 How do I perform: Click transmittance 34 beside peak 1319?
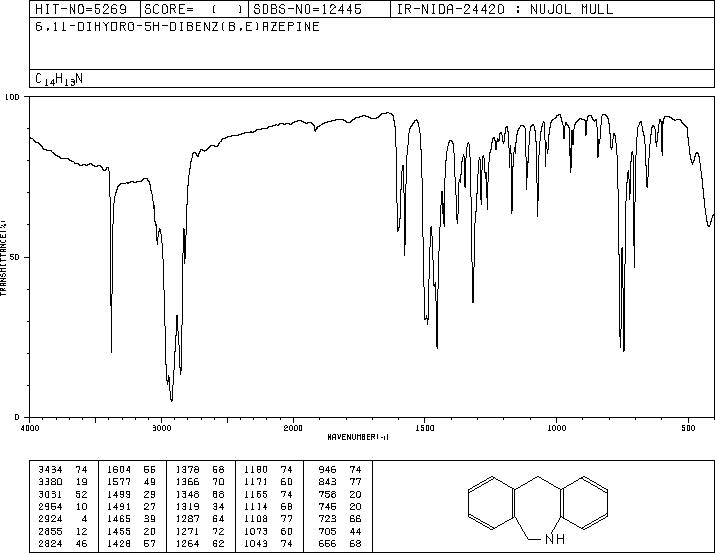218,506
